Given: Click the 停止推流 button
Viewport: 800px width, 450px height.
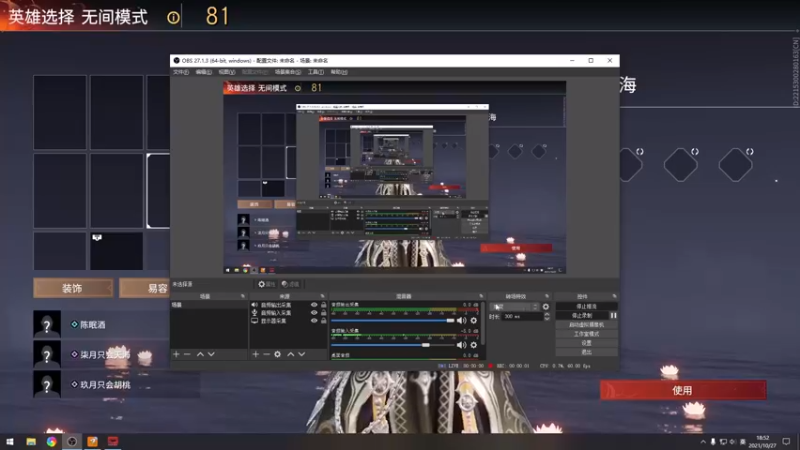Looking at the screenshot, I should 586,307.
